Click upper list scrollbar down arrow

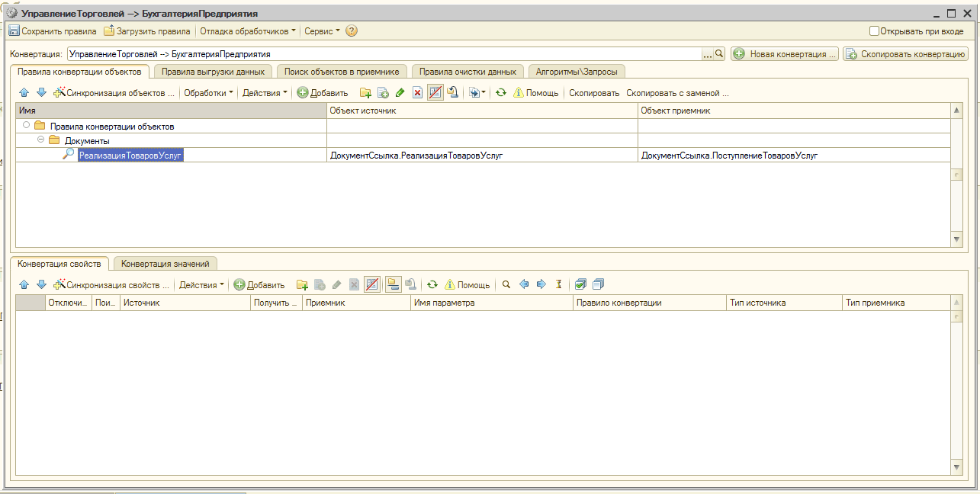[x=957, y=239]
